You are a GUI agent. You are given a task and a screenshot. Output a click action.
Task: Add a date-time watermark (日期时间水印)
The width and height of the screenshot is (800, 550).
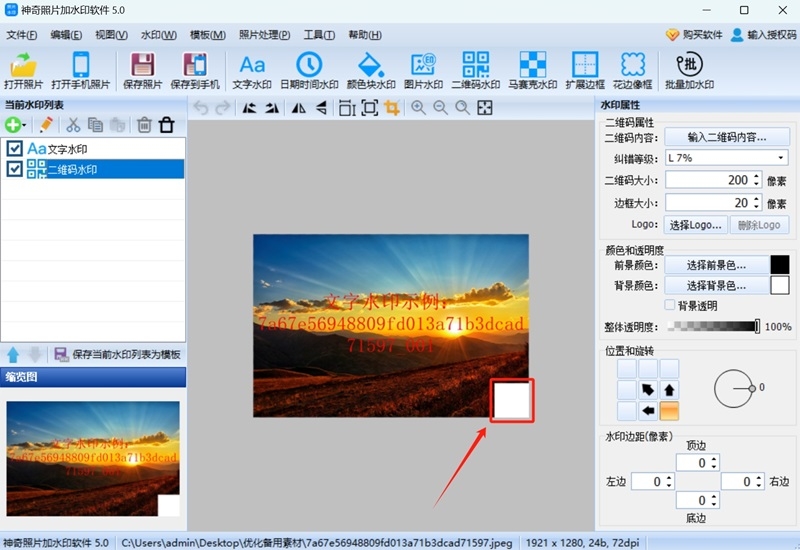(309, 71)
